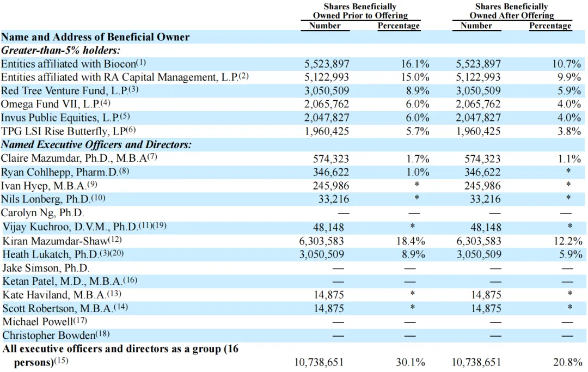
Task: Open footnote (2) beside RA Capital Management
Action: click(243, 76)
